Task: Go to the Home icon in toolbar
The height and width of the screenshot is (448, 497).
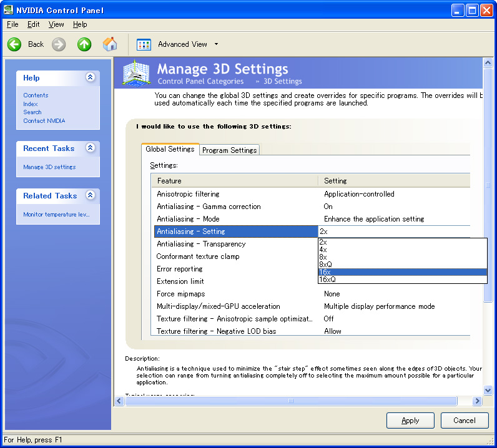Action: pyautogui.click(x=110, y=44)
